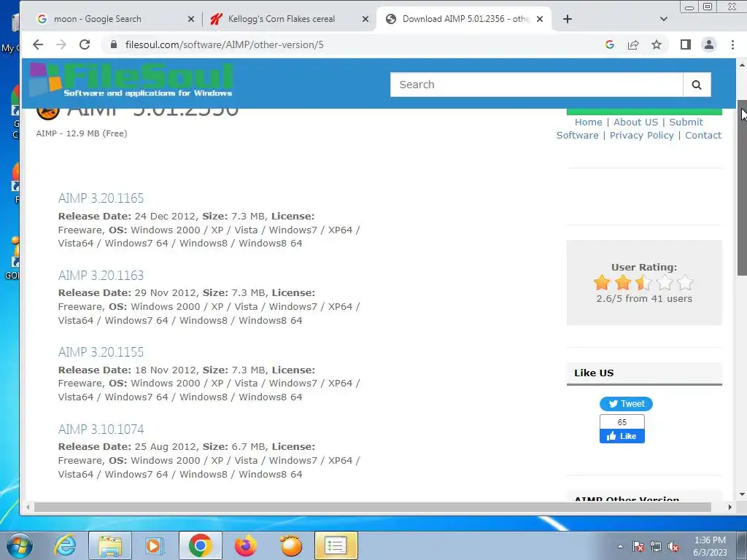Open the Privacy Policy link
The image size is (747, 560).
click(642, 135)
